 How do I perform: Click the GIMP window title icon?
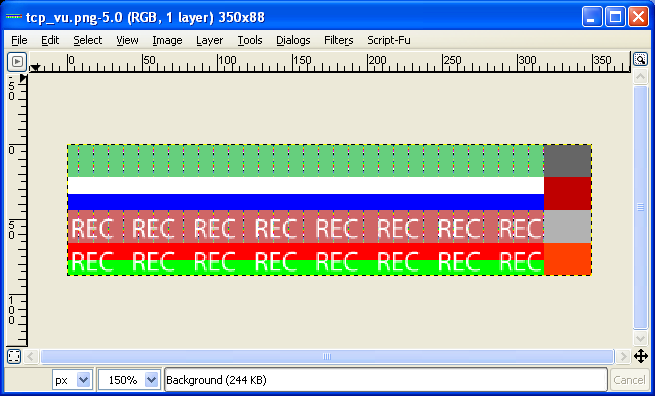point(14,17)
